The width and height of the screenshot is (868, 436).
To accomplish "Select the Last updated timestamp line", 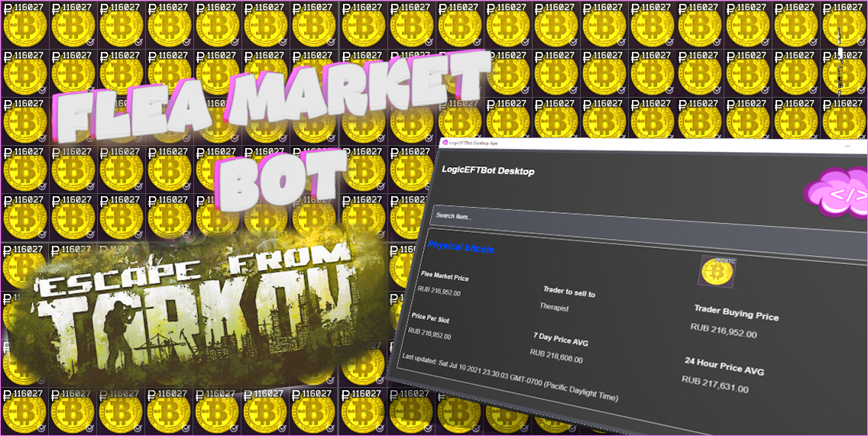I will click(510, 376).
